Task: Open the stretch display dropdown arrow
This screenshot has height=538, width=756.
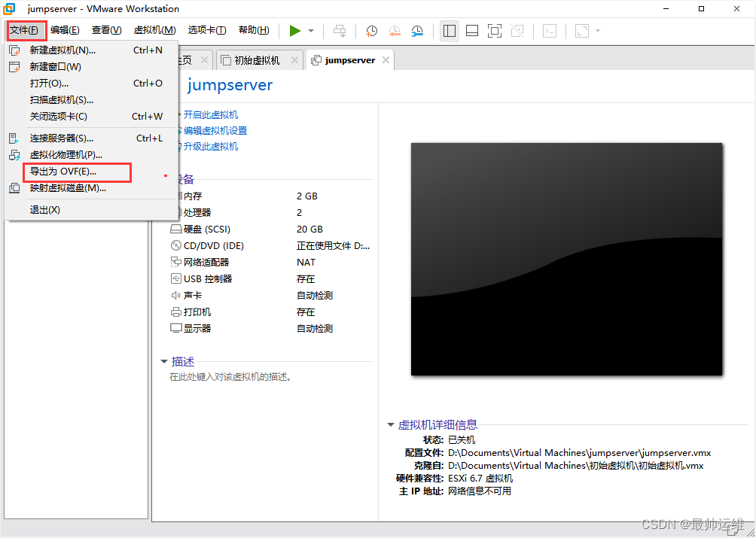Action: click(598, 31)
